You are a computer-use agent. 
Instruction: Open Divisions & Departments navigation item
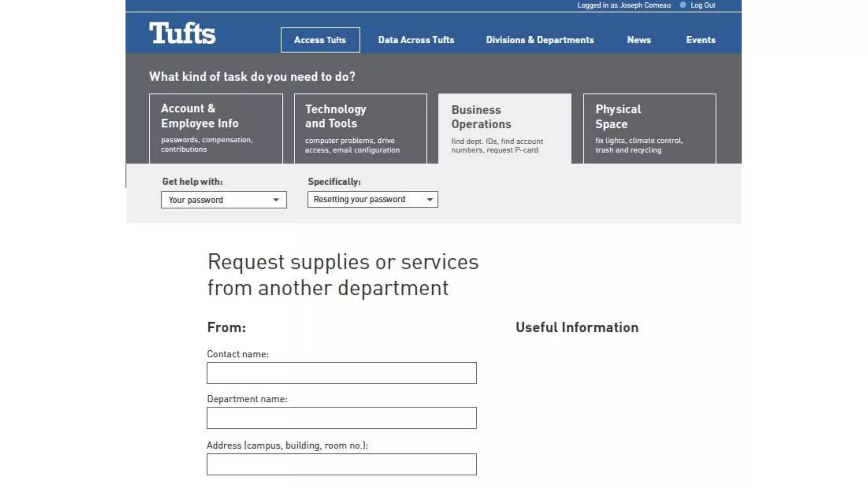(540, 40)
